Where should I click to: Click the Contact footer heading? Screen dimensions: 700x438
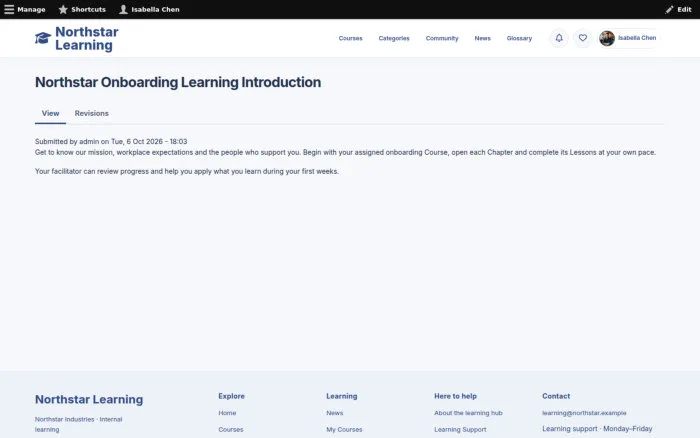[556, 396]
